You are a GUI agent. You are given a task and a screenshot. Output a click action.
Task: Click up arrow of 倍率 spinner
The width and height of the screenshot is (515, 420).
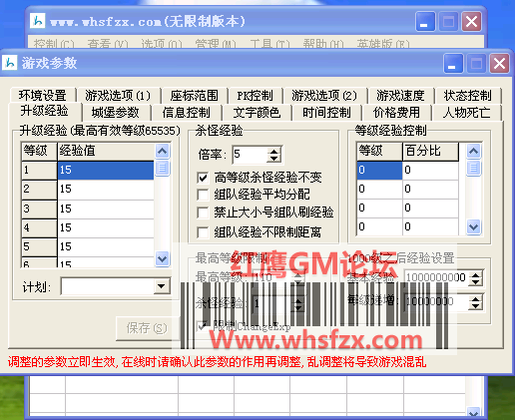pyautogui.click(x=274, y=152)
